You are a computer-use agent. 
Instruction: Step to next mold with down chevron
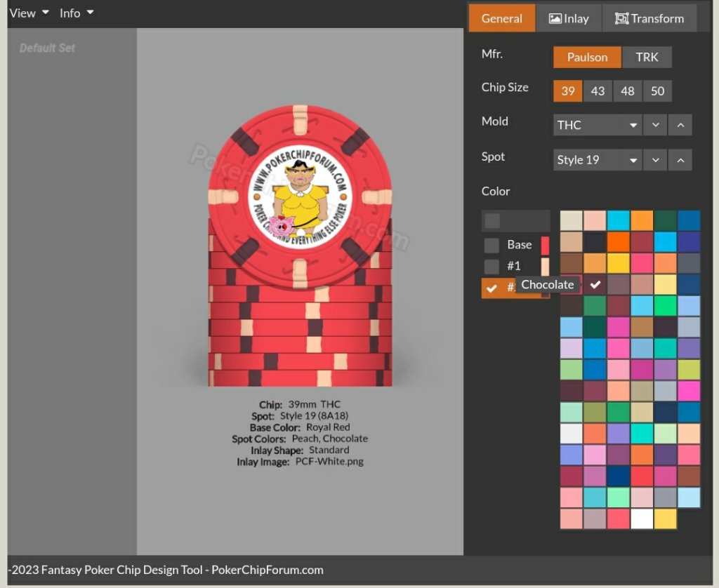(x=655, y=125)
